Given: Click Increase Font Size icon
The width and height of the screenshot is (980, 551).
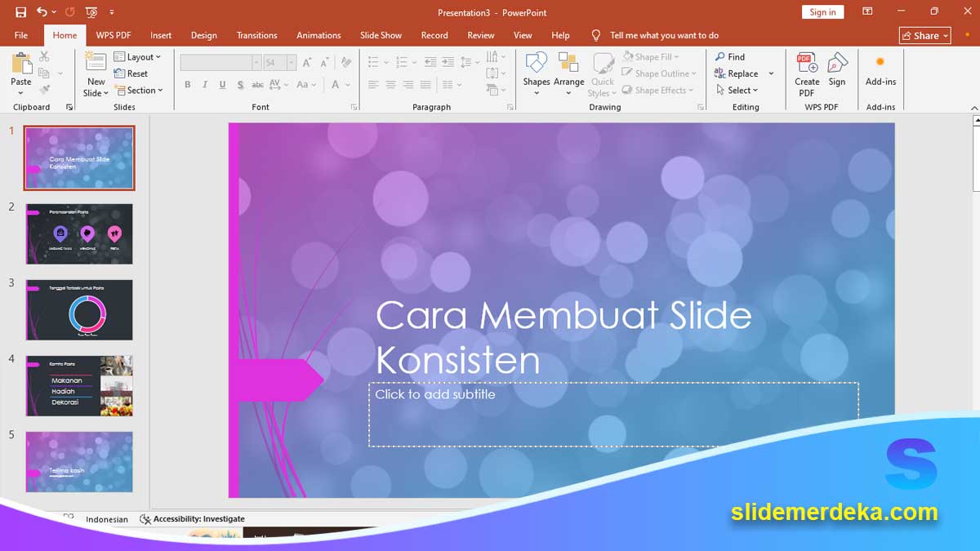Looking at the screenshot, I should pyautogui.click(x=307, y=62).
